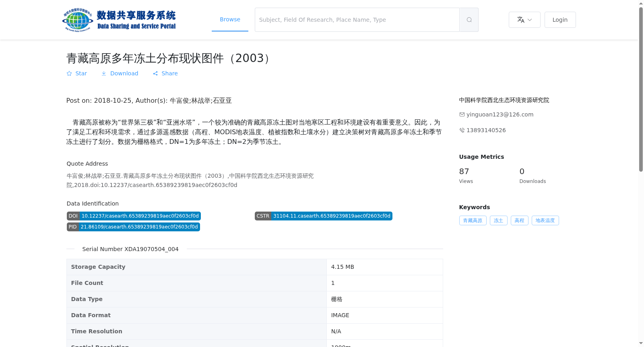Screen dimensions: 644x347
Task: Click the Share link text
Action: [169, 73]
